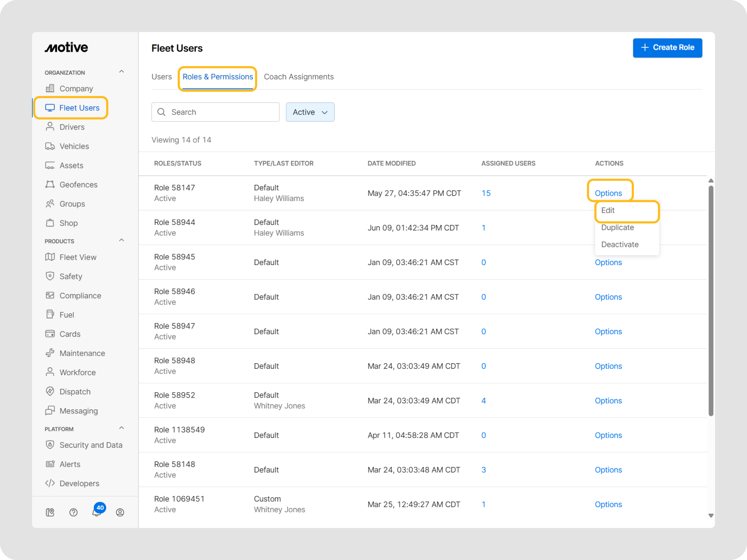
Task: Collapse the Platform sidebar section
Action: click(122, 428)
